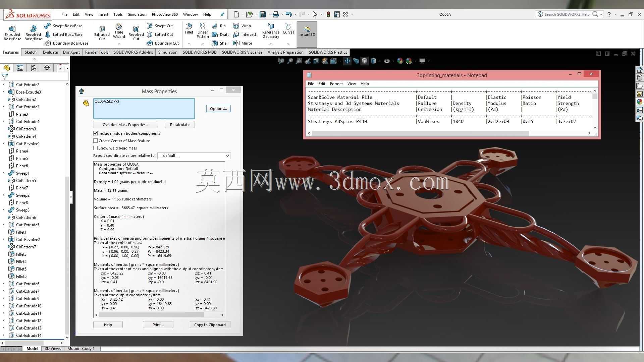This screenshot has height=362, width=644.
Task: Switch to the Evaluate tab
Action: coord(50,52)
